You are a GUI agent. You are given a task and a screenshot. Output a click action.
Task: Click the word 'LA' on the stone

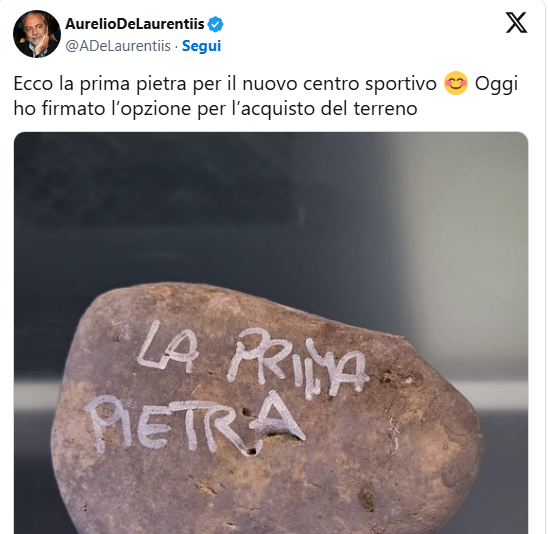pyautogui.click(x=167, y=346)
